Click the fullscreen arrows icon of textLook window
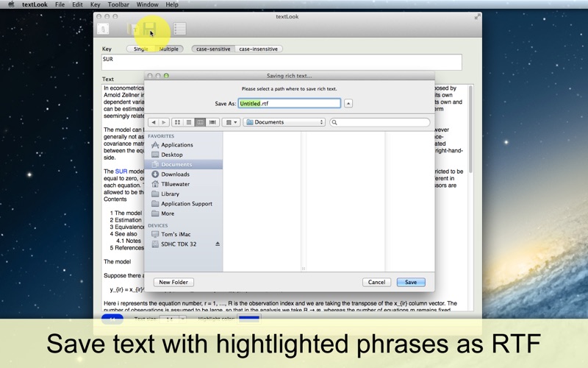588x368 pixels. click(477, 16)
